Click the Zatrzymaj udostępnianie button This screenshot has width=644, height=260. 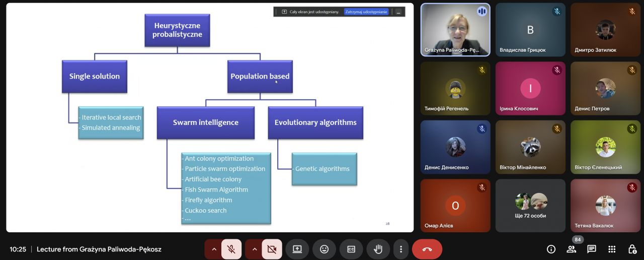366,12
